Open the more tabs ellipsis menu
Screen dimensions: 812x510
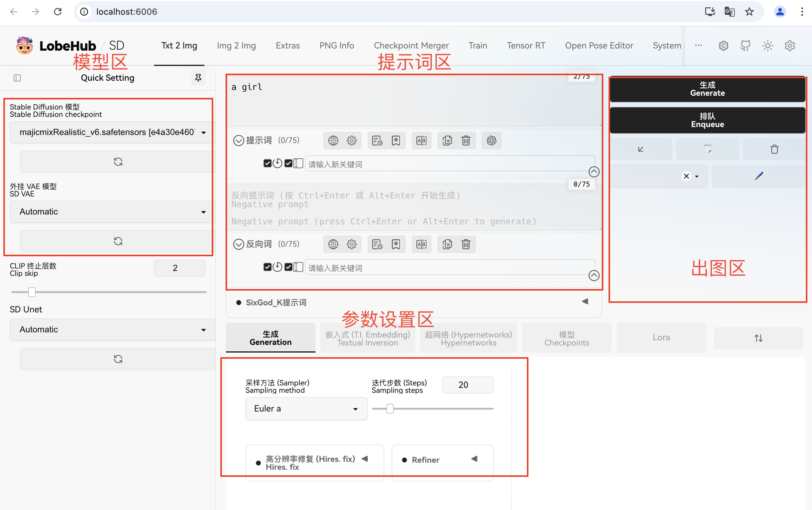(698, 45)
